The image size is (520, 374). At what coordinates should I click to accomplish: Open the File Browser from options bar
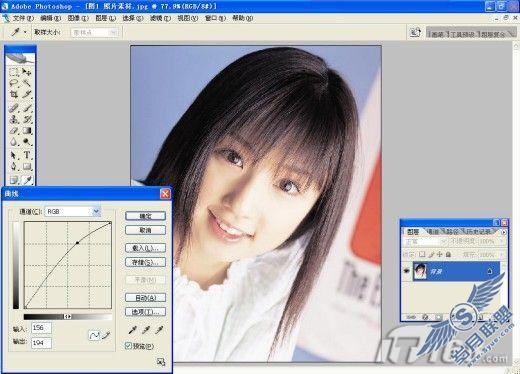[x=415, y=32]
